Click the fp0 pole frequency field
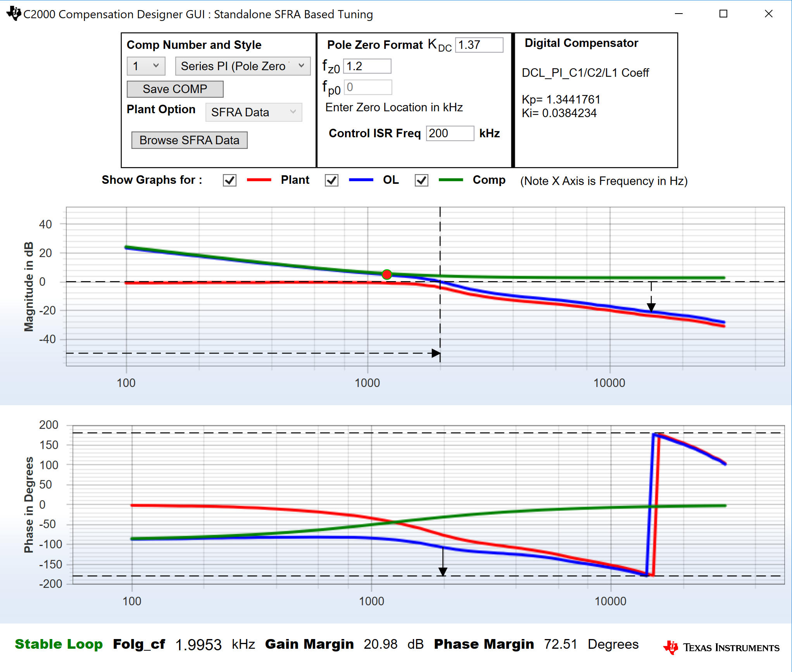Viewport: 792px width, 672px height. (x=368, y=87)
